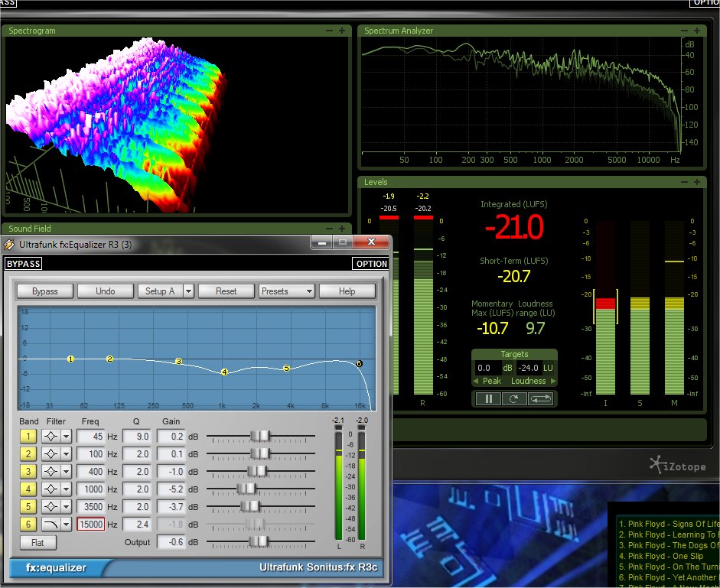
Task: Click the band 5 peak filter shape icon
Action: tap(51, 507)
